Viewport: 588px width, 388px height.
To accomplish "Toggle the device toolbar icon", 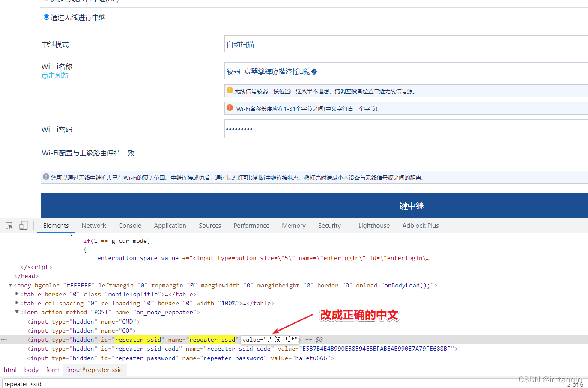I will (x=24, y=225).
